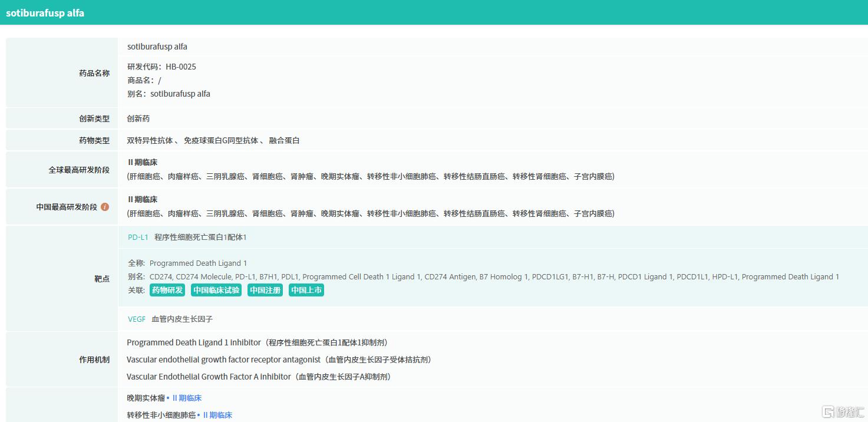Open the 药物研发 related tag
The height and width of the screenshot is (422, 868).
[x=167, y=290]
